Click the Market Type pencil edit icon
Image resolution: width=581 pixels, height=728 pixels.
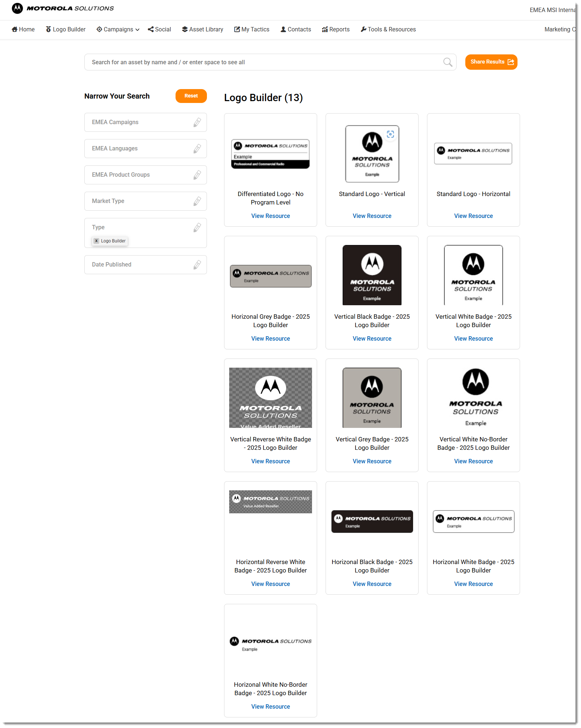197,201
